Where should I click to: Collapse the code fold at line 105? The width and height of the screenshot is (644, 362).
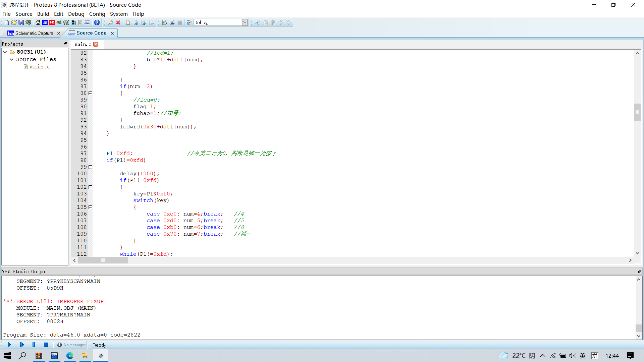pyautogui.click(x=91, y=207)
